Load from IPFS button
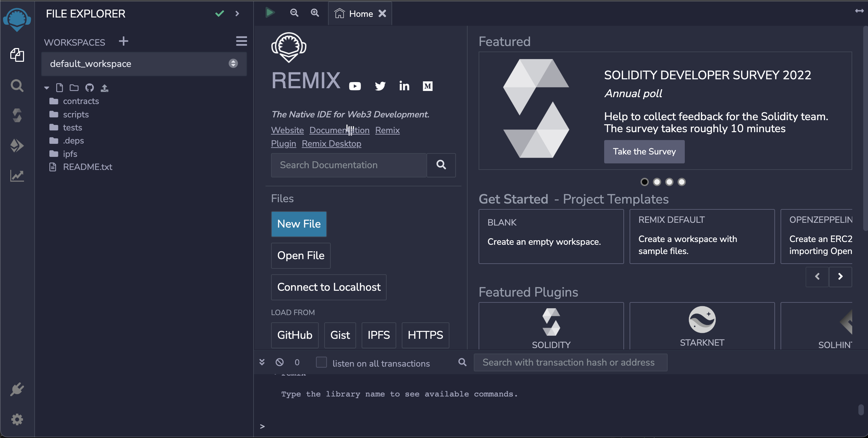This screenshot has height=438, width=868. [x=379, y=335]
